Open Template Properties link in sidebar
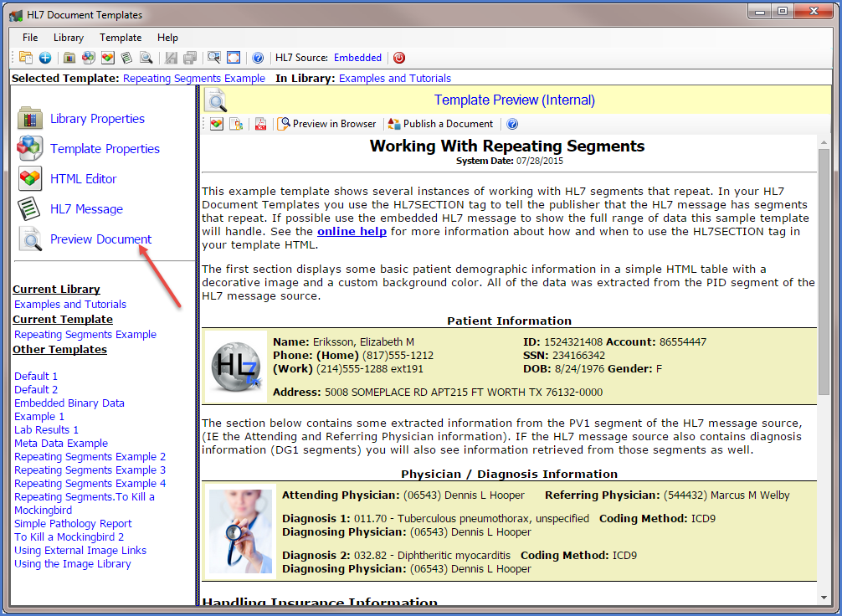This screenshot has width=842, height=616. [105, 149]
